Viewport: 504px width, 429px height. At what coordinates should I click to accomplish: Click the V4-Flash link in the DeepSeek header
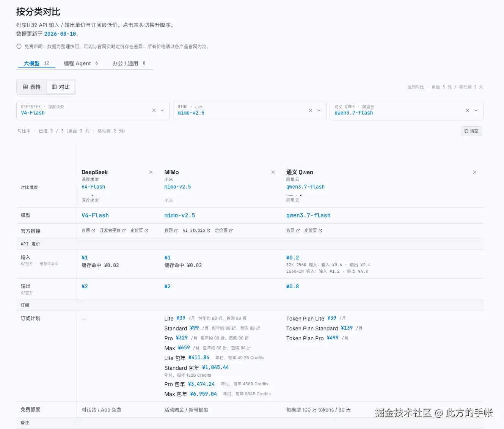(x=93, y=187)
